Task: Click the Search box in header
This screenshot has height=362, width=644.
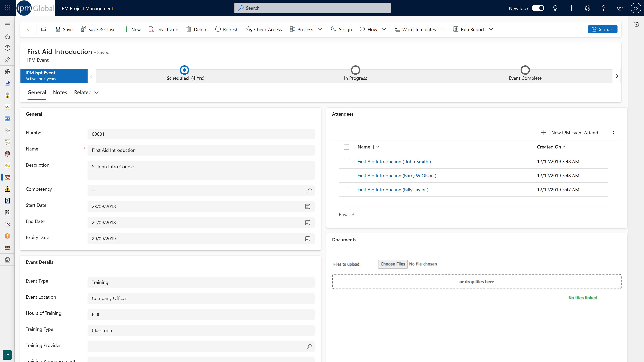Action: pos(312,8)
